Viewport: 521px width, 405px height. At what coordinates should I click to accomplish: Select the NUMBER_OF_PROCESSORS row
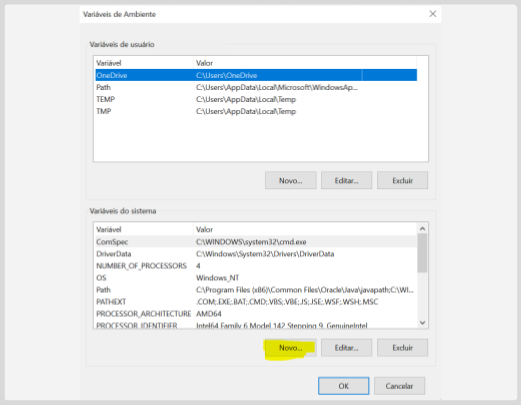pyautogui.click(x=256, y=266)
